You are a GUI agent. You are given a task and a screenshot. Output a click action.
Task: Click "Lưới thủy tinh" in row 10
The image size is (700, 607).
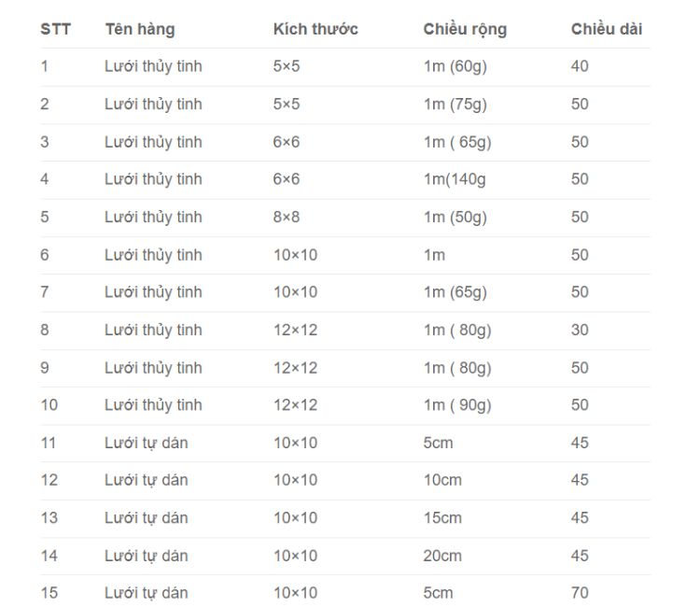tap(153, 404)
